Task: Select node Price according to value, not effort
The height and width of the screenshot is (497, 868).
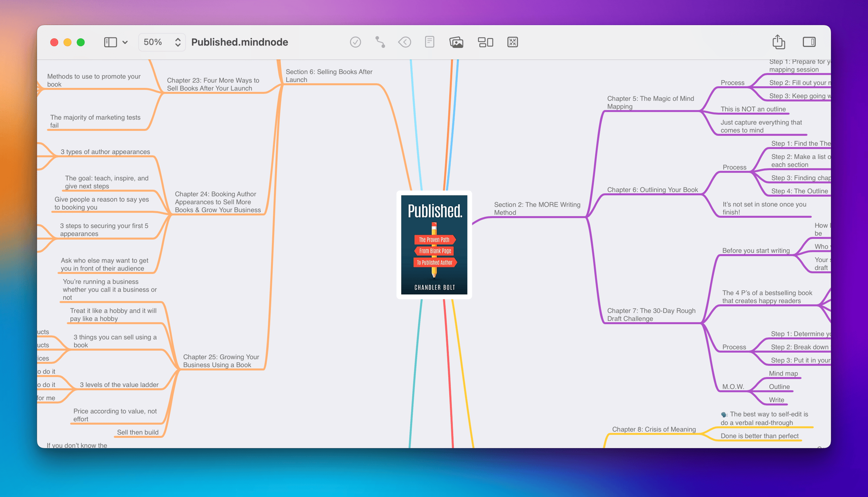Action: [x=115, y=415]
